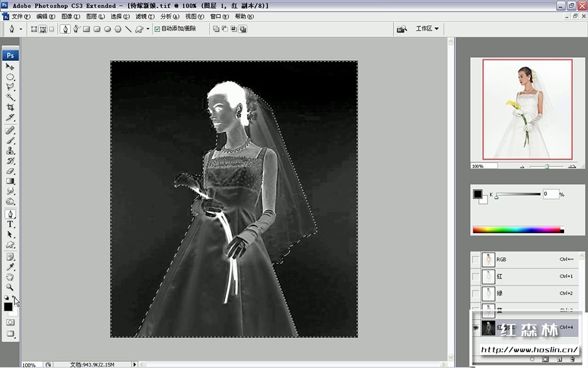
Task: Change screen mode at toolbox bottom
Action: tap(10, 333)
